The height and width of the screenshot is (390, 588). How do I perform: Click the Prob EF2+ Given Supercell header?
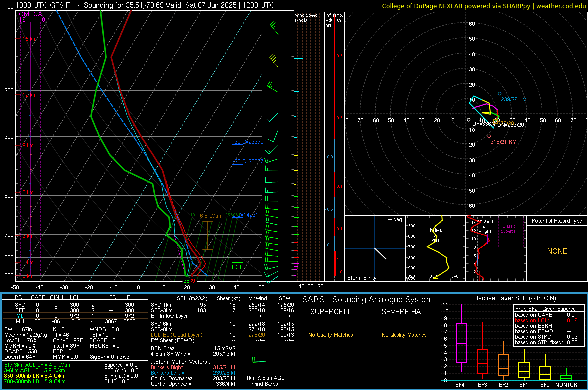pyautogui.click(x=546, y=309)
